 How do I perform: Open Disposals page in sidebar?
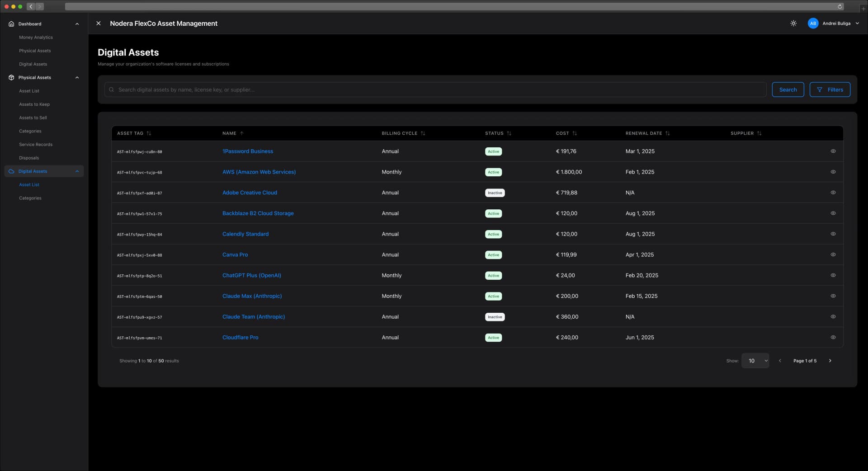coord(29,158)
